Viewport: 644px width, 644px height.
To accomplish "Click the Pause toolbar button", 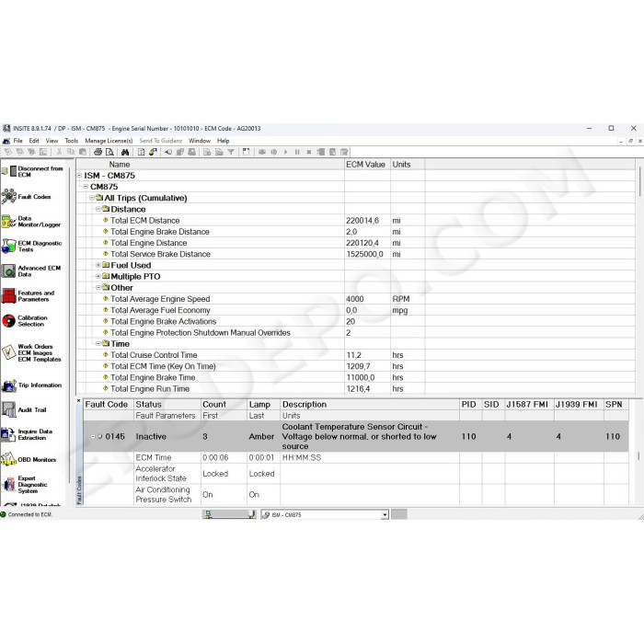I will coord(297,152).
